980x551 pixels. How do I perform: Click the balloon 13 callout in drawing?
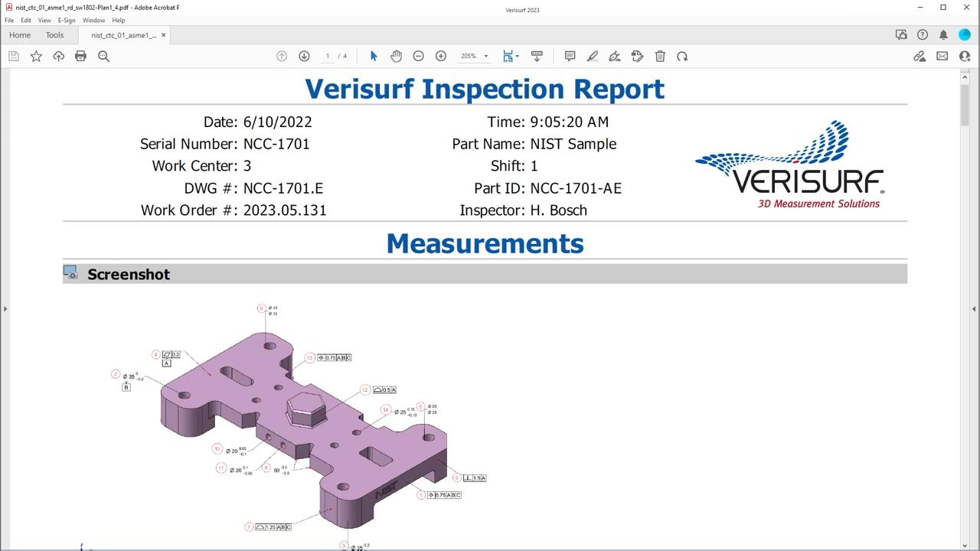click(309, 357)
